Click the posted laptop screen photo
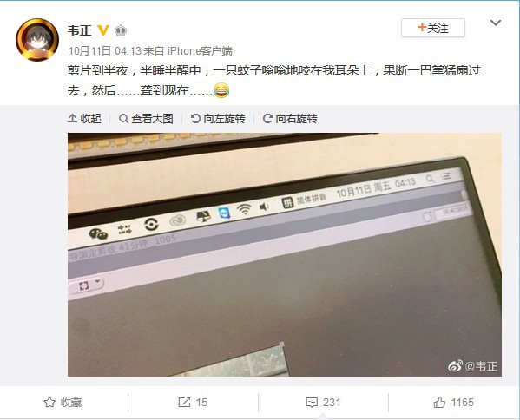The width and height of the screenshot is (520, 420). coord(285,254)
